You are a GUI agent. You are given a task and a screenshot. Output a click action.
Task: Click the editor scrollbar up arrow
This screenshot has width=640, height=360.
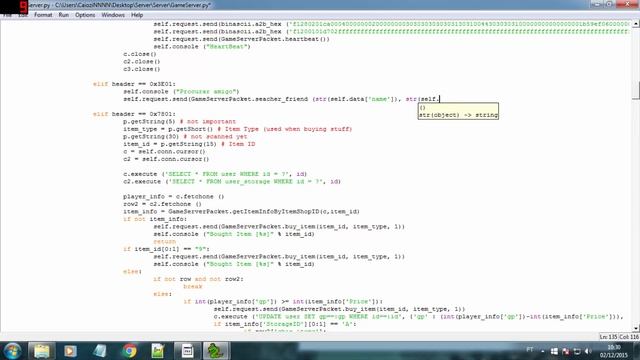click(636, 24)
